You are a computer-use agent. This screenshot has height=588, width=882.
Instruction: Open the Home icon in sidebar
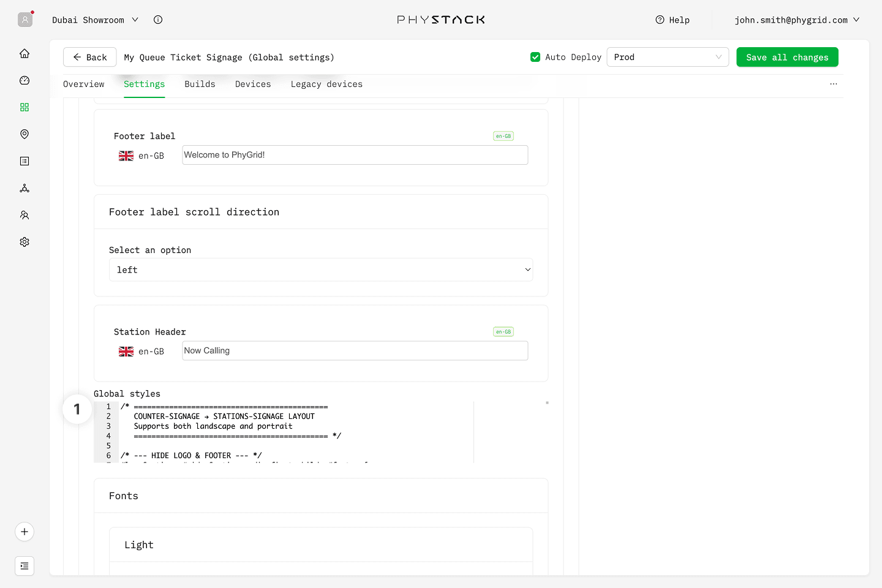(x=24, y=53)
